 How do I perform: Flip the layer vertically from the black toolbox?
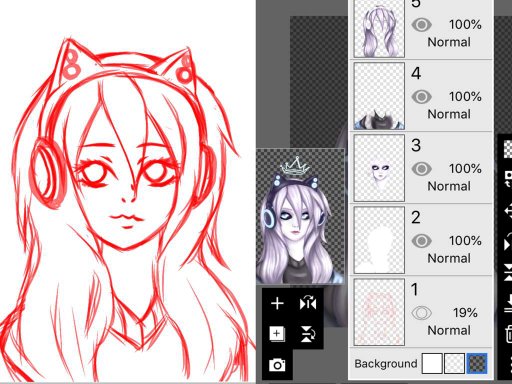(x=308, y=334)
